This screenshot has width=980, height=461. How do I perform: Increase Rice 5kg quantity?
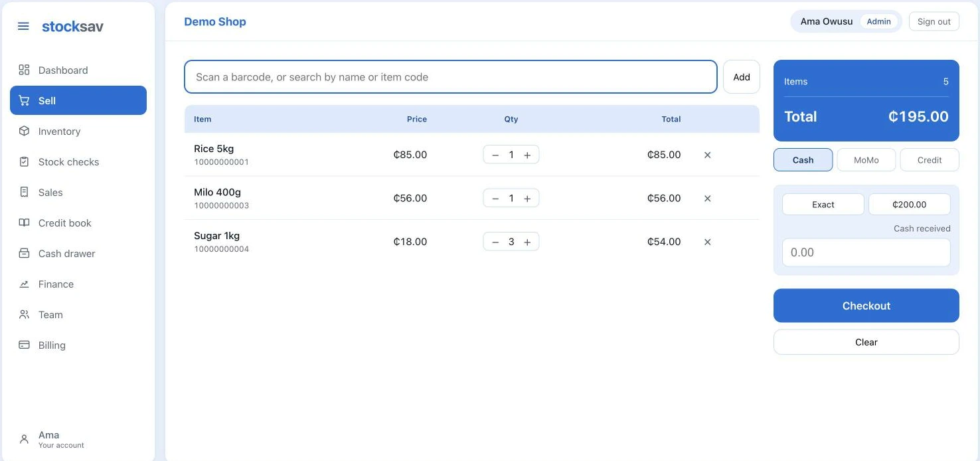pyautogui.click(x=527, y=155)
